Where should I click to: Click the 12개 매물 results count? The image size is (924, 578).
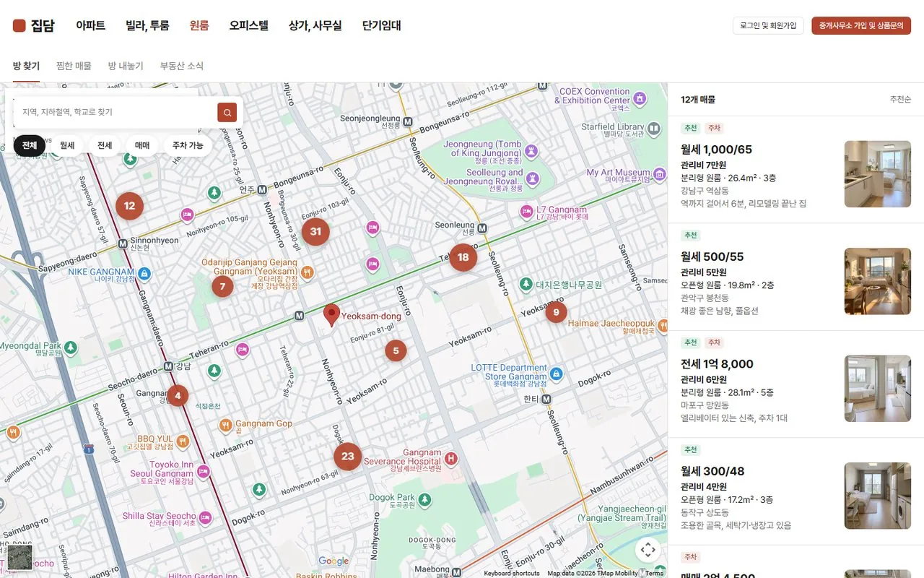(698, 100)
